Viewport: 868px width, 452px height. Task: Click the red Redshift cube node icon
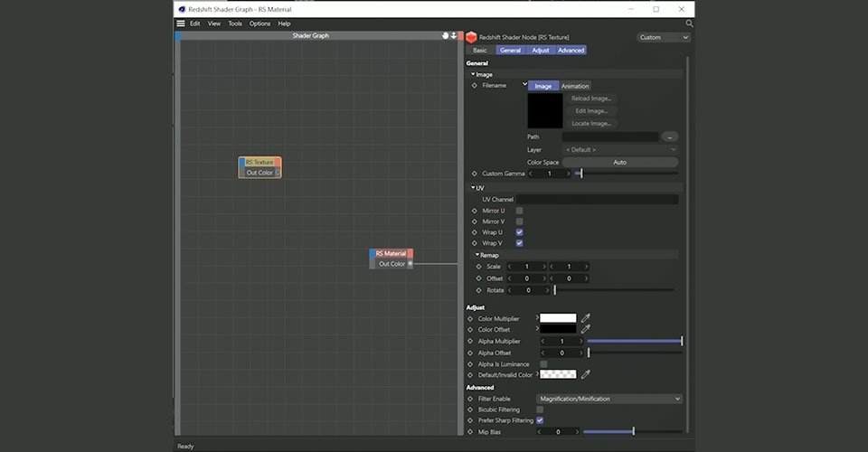pyautogui.click(x=471, y=37)
